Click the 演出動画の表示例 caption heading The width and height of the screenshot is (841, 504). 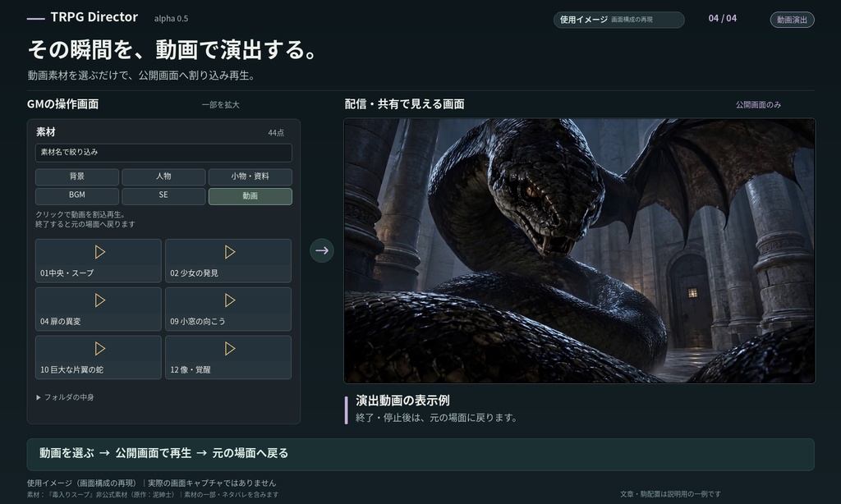[x=402, y=401]
